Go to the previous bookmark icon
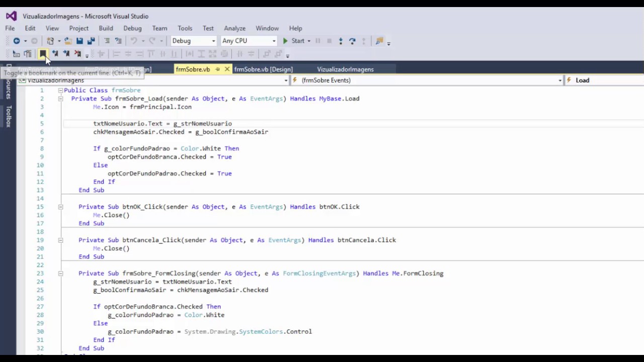The height and width of the screenshot is (362, 644). (55, 54)
